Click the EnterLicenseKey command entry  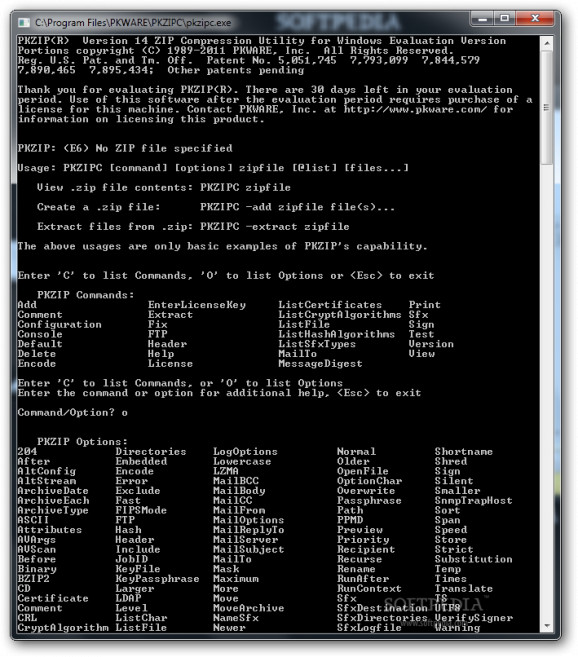197,305
